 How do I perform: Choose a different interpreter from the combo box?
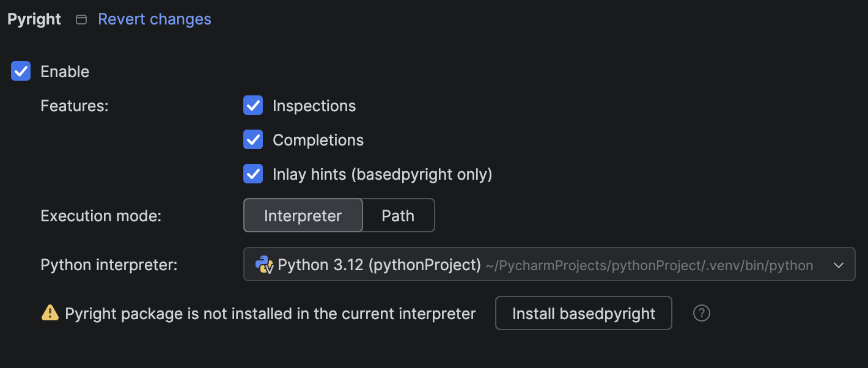tap(549, 264)
